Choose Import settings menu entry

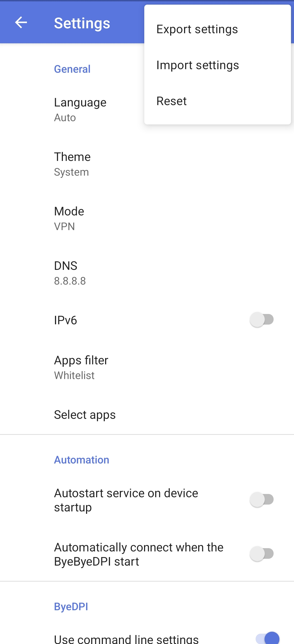198,65
